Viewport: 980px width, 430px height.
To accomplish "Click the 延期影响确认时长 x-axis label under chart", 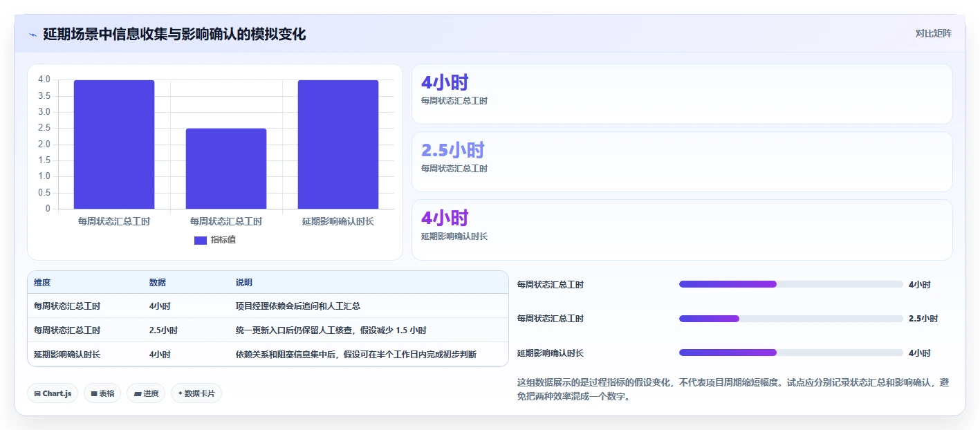I will coord(338,222).
